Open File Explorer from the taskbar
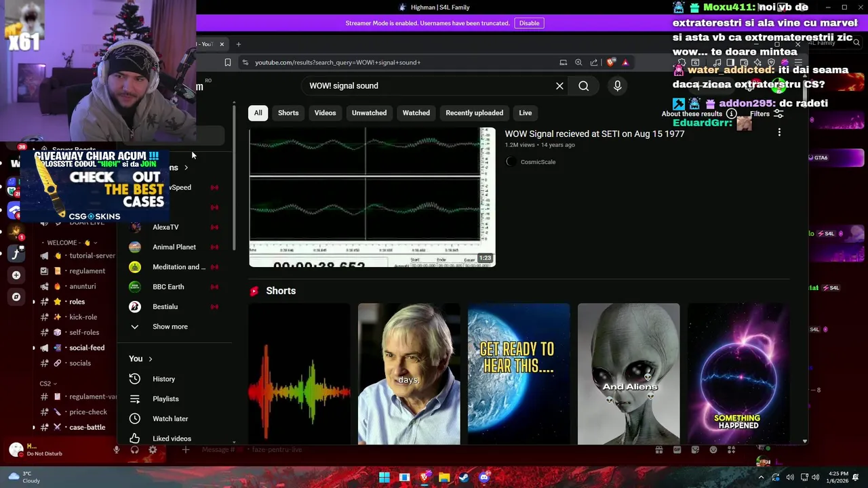 pos(444,477)
